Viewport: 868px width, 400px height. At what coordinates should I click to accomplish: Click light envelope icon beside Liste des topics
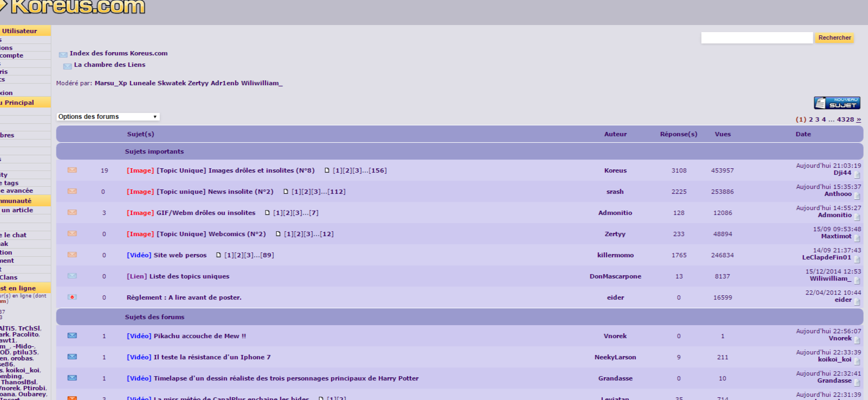point(72,276)
